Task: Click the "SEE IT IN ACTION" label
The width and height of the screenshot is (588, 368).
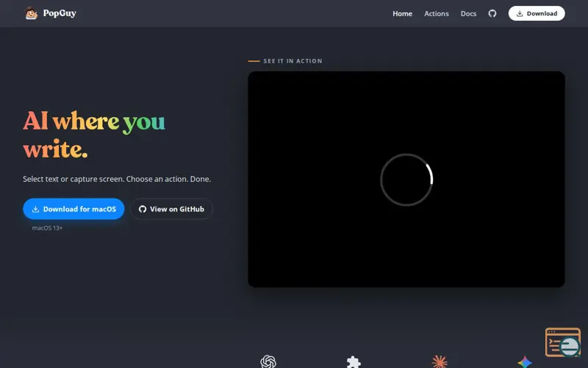Action: pos(293,61)
